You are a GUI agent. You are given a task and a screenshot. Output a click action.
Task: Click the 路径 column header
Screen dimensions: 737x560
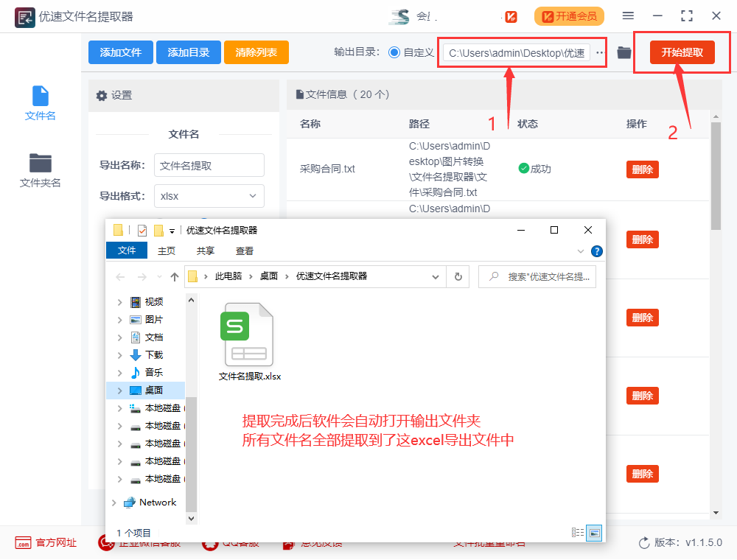419,124
